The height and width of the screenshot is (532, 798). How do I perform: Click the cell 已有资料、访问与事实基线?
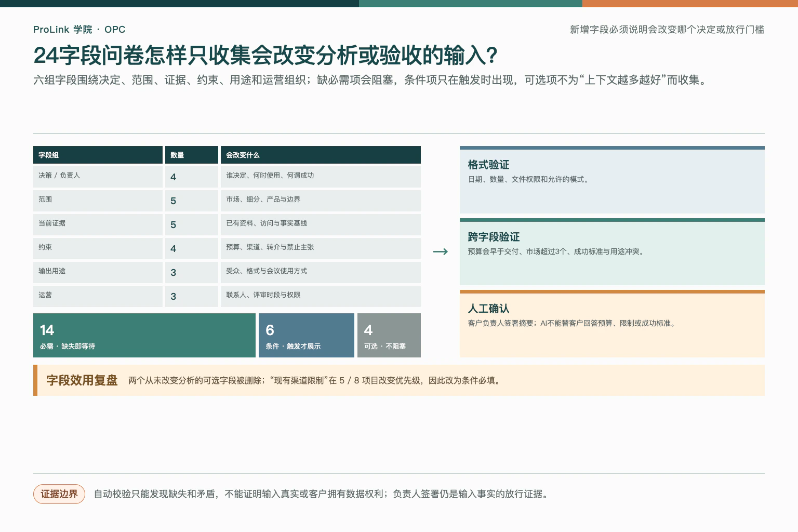[321, 224]
